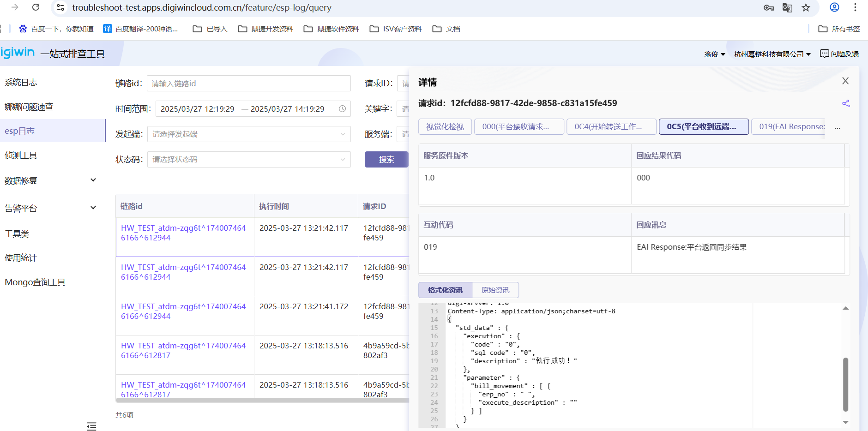The width and height of the screenshot is (868, 431).
Task: Open the 鼎捷开发资料 bookmark folder
Action: coord(265,29)
